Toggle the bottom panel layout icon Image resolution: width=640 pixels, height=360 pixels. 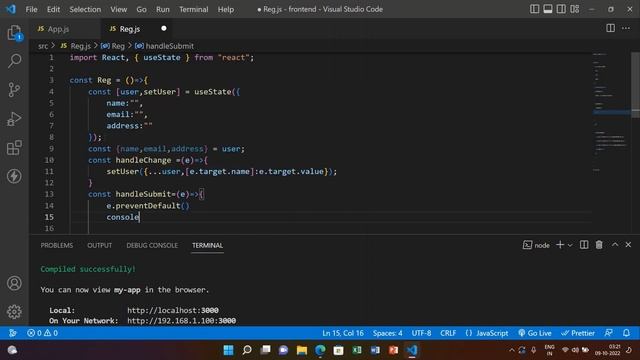point(548,9)
